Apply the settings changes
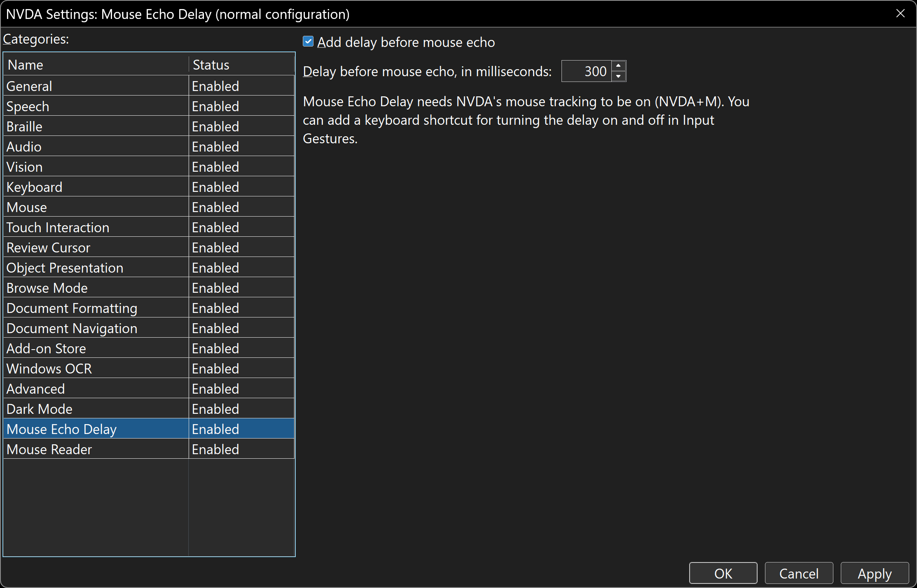917x588 pixels. [875, 573]
